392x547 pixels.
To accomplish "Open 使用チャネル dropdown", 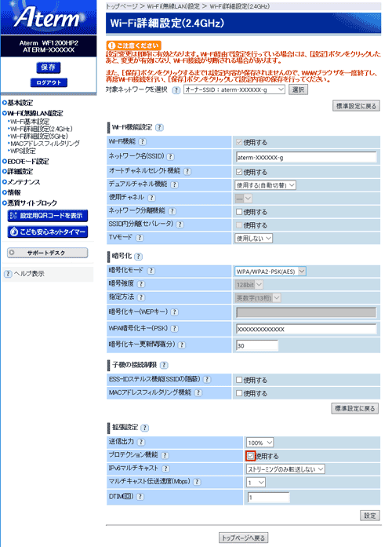I will 243,199.
